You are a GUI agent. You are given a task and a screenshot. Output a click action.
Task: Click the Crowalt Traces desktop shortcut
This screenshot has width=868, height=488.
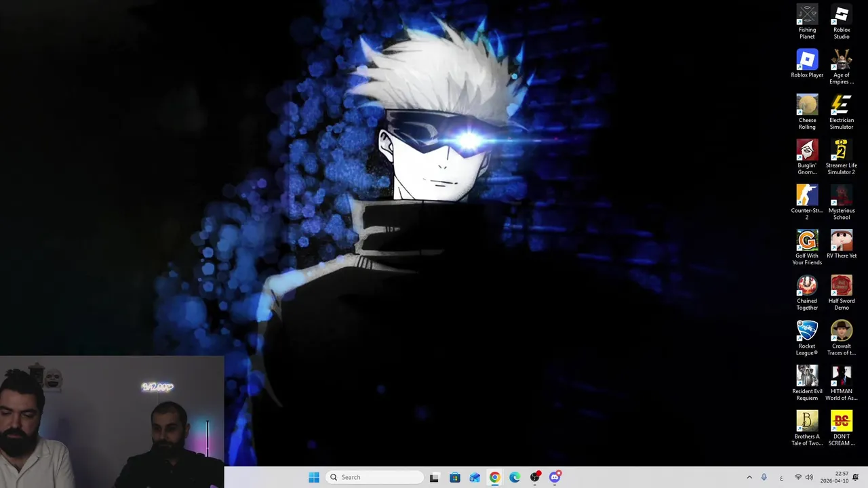[x=842, y=338]
